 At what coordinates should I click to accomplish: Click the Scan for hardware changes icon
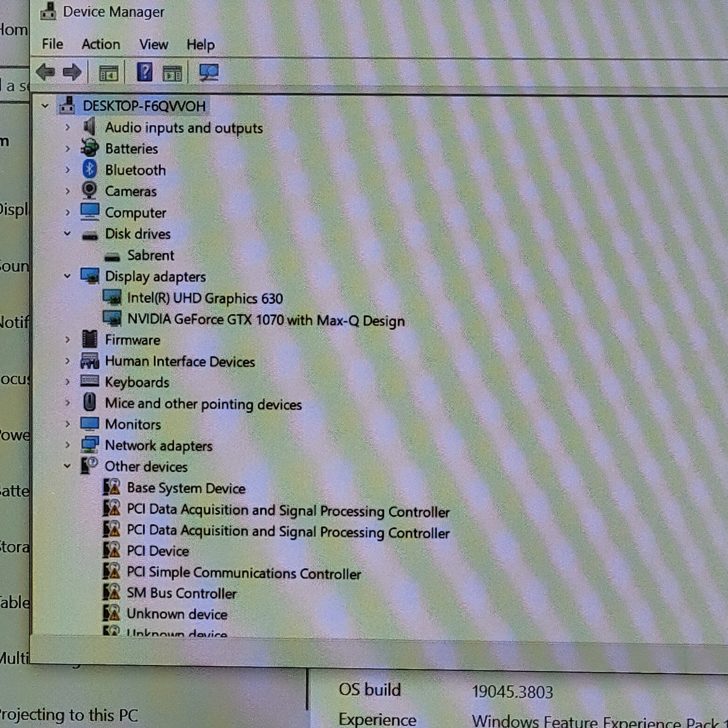point(208,72)
